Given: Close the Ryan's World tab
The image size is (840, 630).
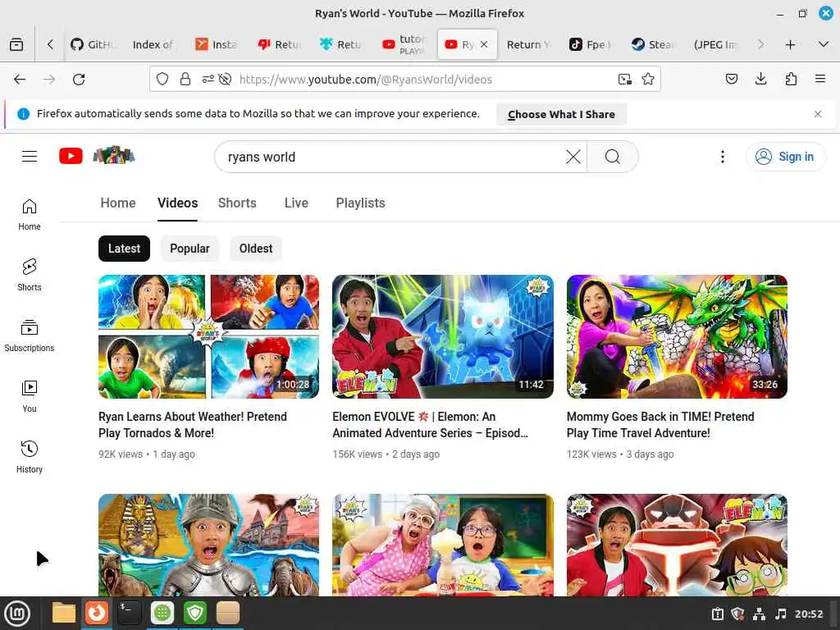Looking at the screenshot, I should 484,44.
